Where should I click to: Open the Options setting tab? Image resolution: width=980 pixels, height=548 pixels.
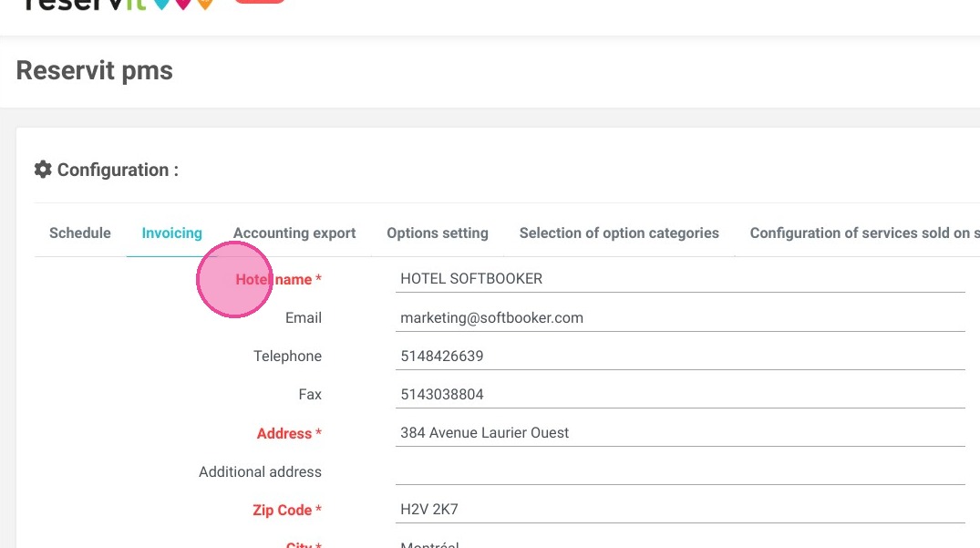coord(438,233)
